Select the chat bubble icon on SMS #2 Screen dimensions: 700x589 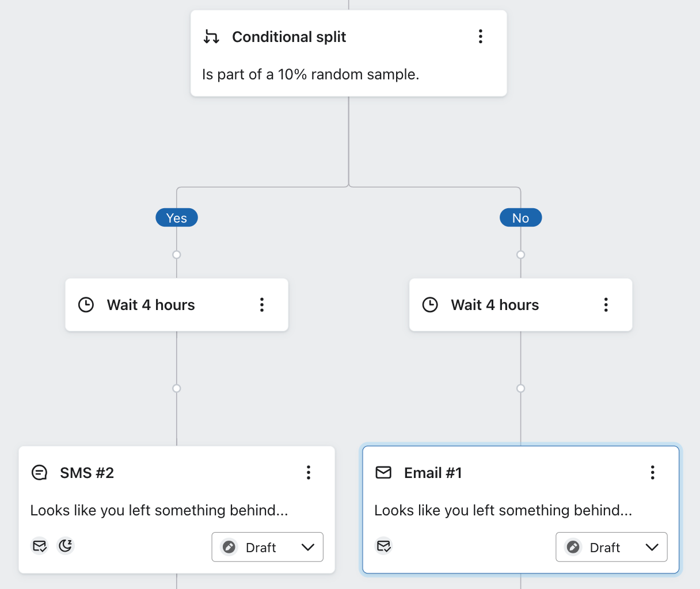[39, 472]
